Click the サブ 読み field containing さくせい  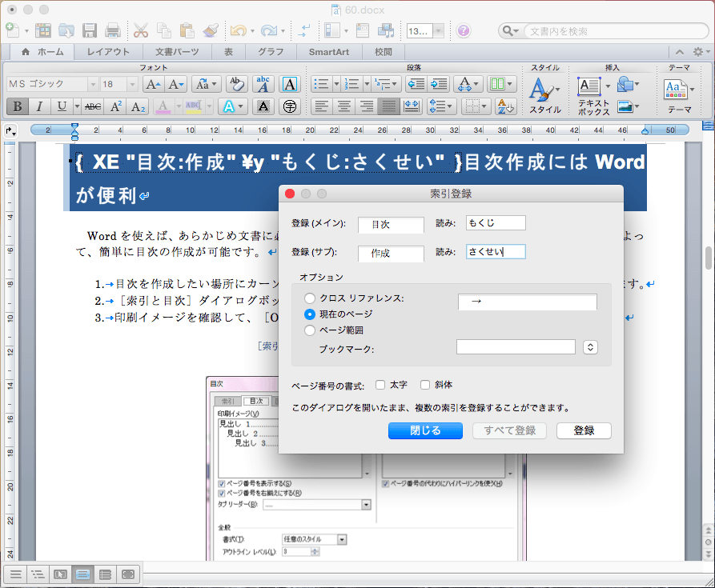[496, 251]
